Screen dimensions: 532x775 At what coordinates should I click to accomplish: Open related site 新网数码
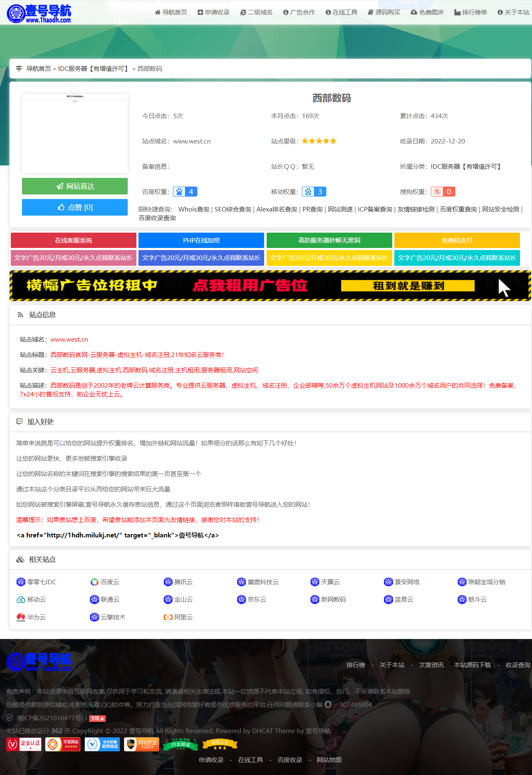coord(328,600)
